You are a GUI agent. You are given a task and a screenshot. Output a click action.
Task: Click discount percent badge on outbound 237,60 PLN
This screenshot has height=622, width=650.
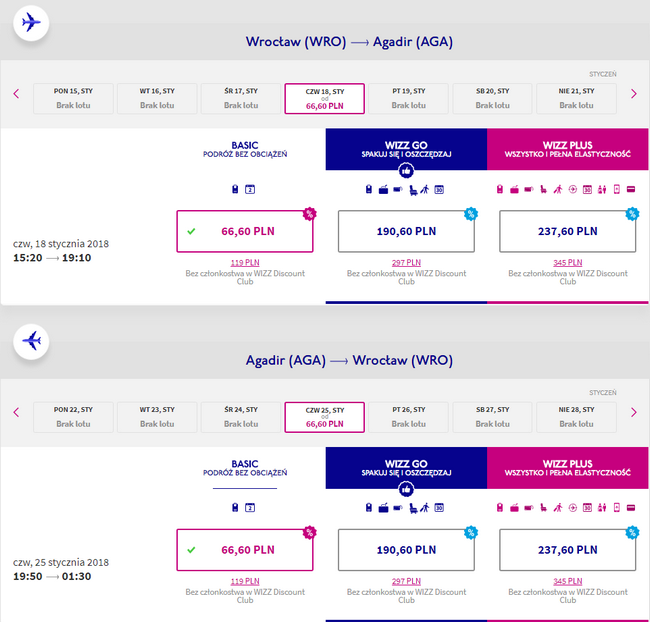632,214
